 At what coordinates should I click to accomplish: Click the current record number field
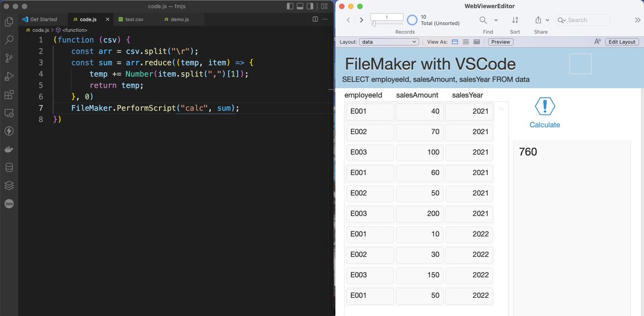[386, 17]
